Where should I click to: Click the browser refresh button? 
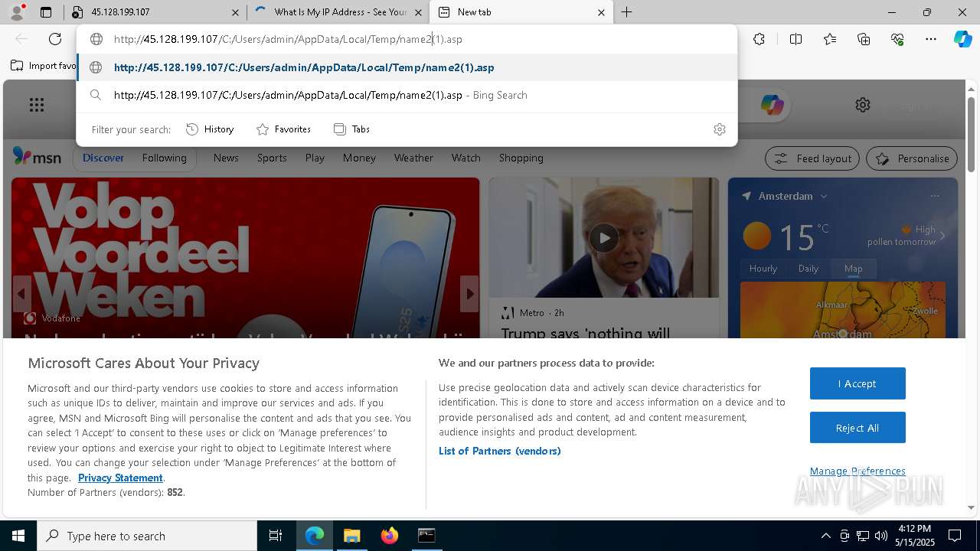[x=55, y=39]
